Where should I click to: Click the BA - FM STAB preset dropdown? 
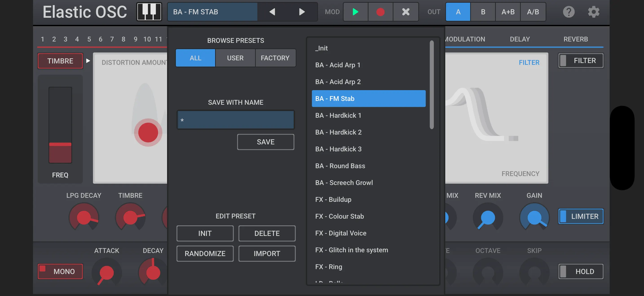212,12
